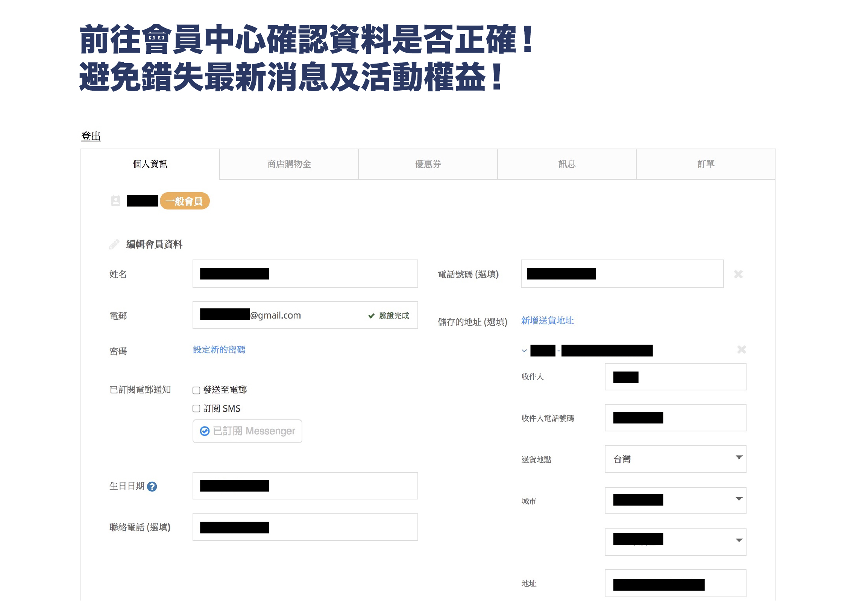Open the 優惠券 tab

(428, 164)
